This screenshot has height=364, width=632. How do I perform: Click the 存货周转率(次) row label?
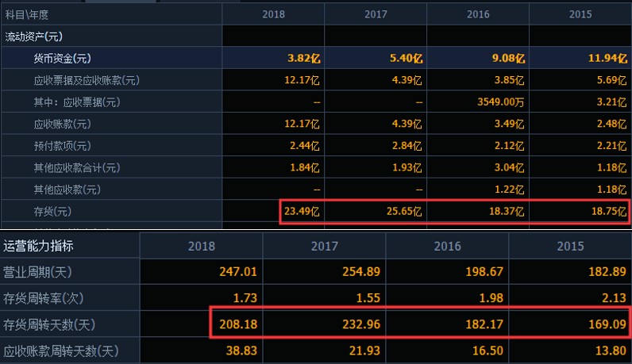coord(44,298)
